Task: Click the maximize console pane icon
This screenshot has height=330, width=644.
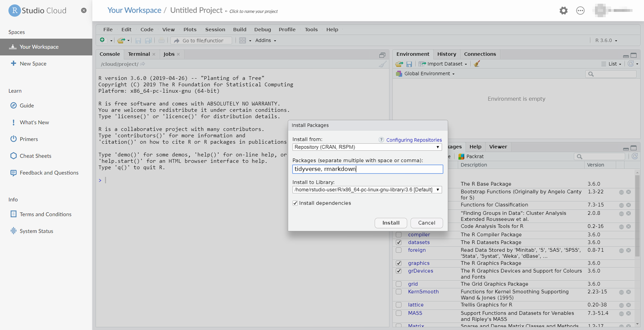Action: point(382,55)
